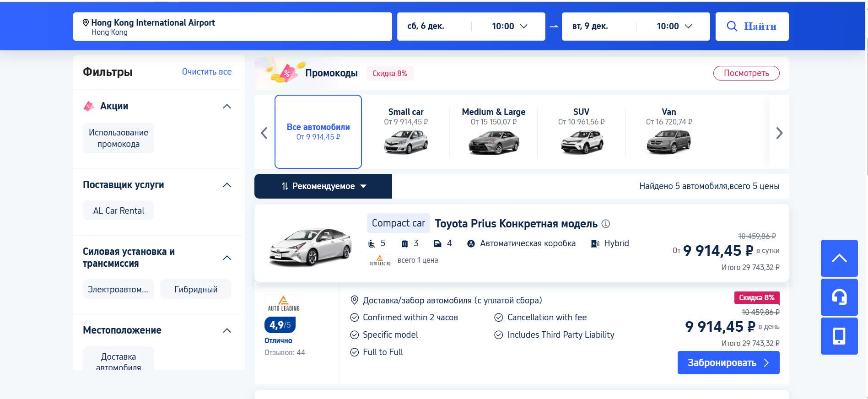Image resolution: width=868 pixels, height=399 pixels.
Task: Click the small Auto Leading logo by price count
Action: pyautogui.click(x=380, y=260)
